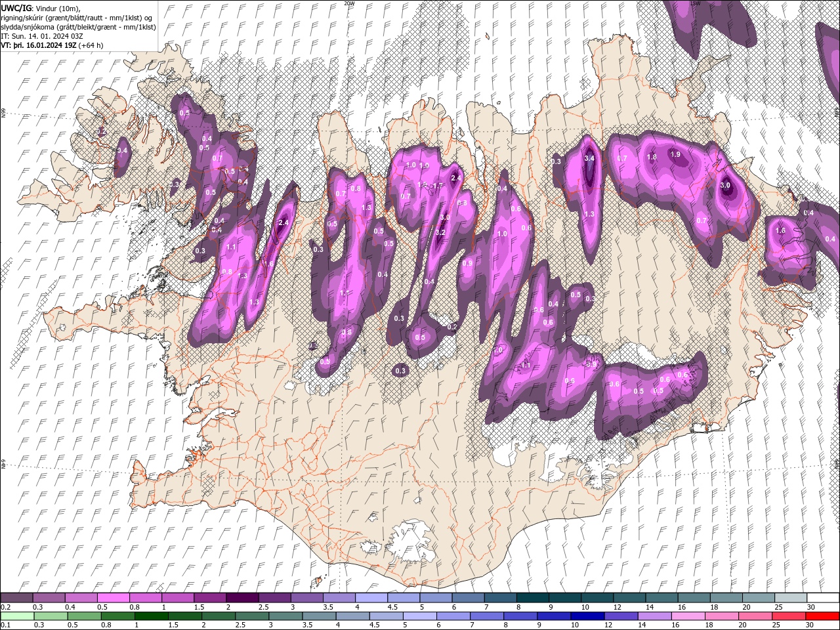
Task: Click the valid time 'VT: þri. 16.01.2024 19Z (+64 h)'
Action: [52, 45]
